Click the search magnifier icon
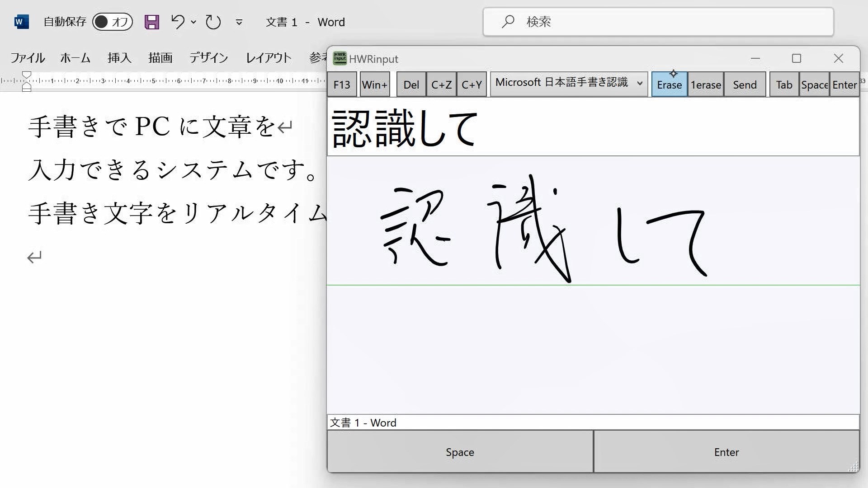Viewport: 868px width, 488px height. [x=508, y=21]
